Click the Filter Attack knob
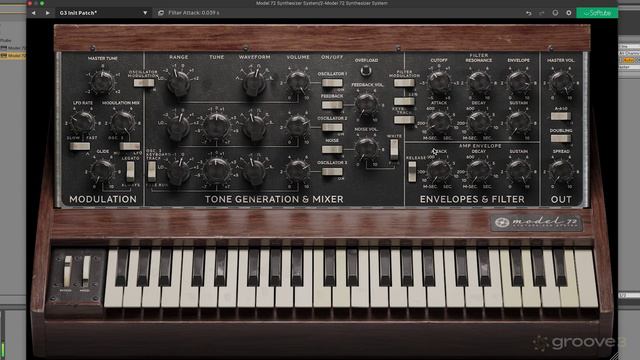Image resolution: width=640 pixels, height=360 pixels. [x=439, y=122]
